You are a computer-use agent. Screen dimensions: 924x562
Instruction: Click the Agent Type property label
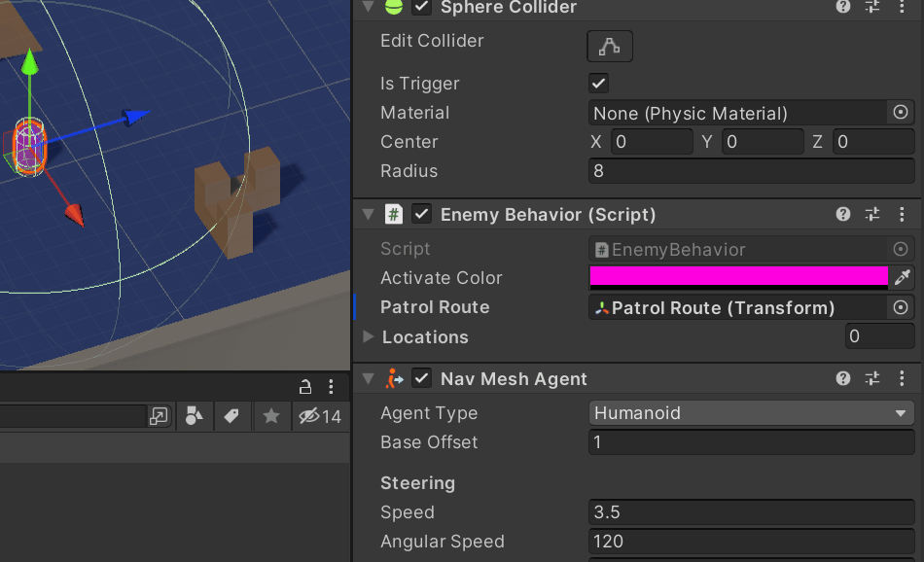click(x=429, y=413)
